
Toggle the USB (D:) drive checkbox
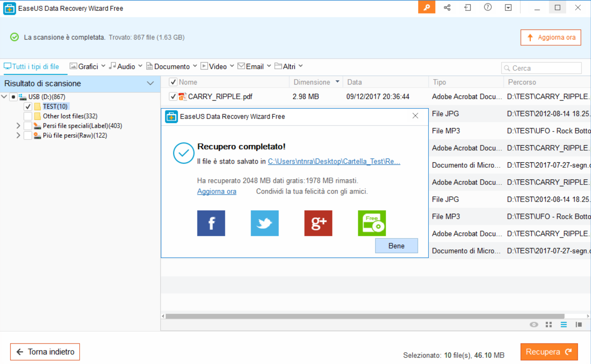(x=13, y=97)
